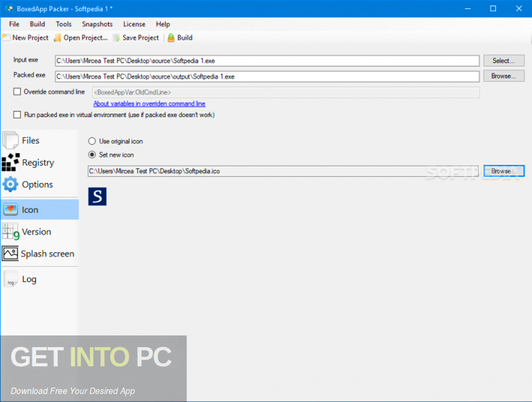The width and height of the screenshot is (532, 402).
Task: Open the Splash screen section icon
Action: click(x=10, y=253)
